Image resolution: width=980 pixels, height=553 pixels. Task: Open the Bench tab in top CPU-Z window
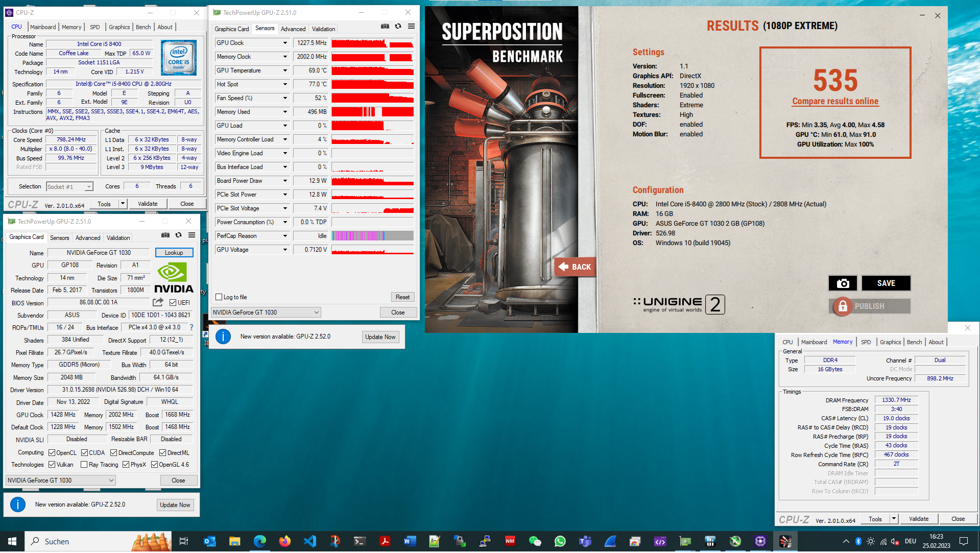pyautogui.click(x=144, y=27)
